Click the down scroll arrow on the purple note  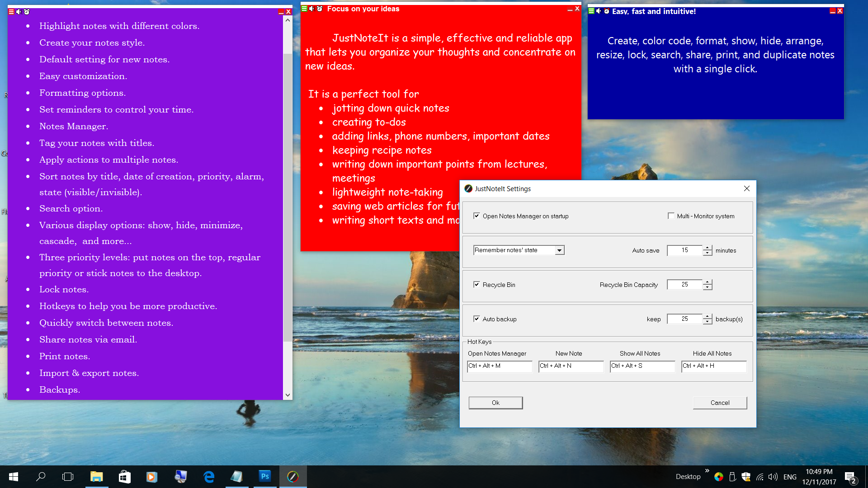(288, 394)
